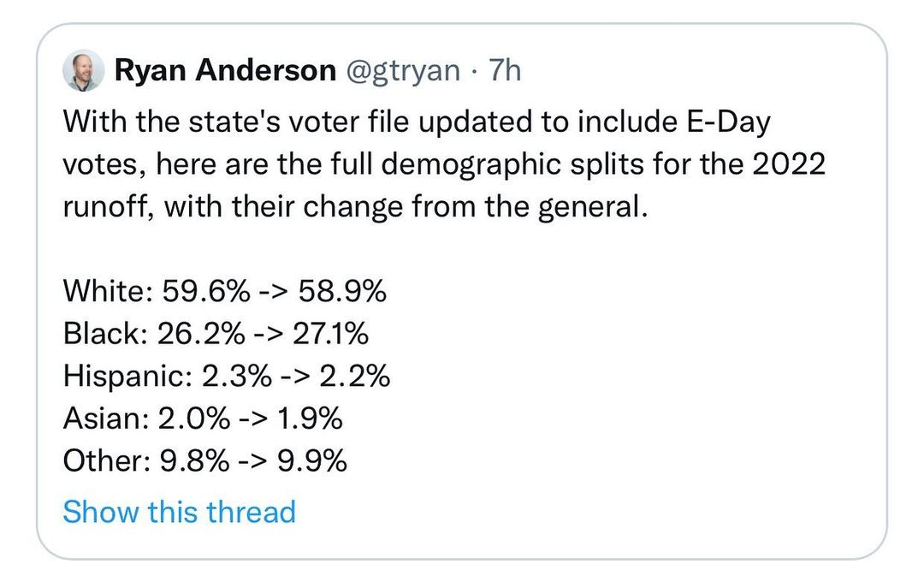Viewport: 924px width, 582px height.
Task: Click the 27.1% Black runoff value
Action: tap(331, 334)
